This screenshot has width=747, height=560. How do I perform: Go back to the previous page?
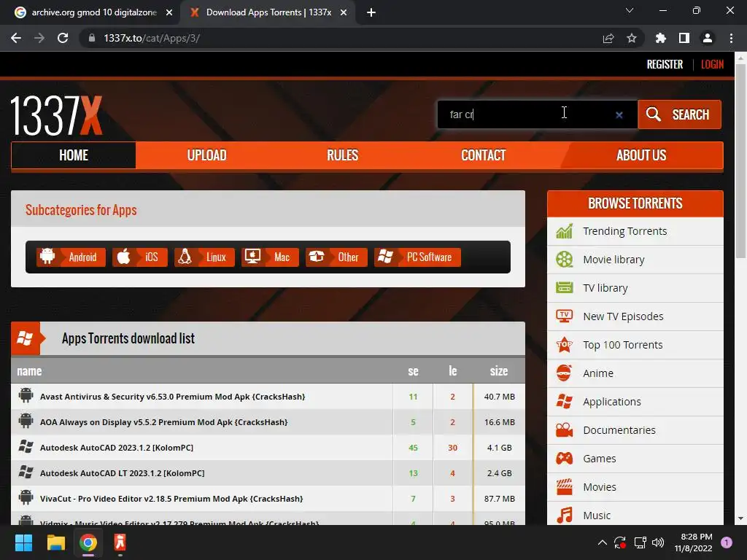click(16, 38)
